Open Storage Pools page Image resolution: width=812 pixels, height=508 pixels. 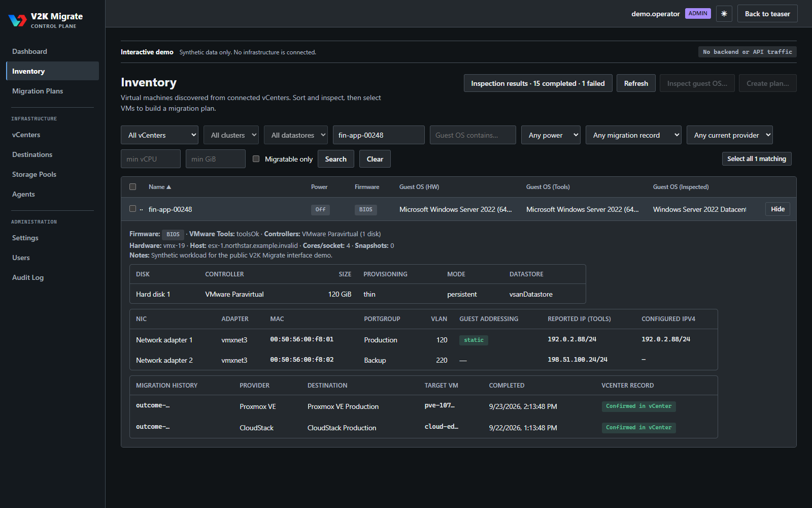click(x=52, y=174)
